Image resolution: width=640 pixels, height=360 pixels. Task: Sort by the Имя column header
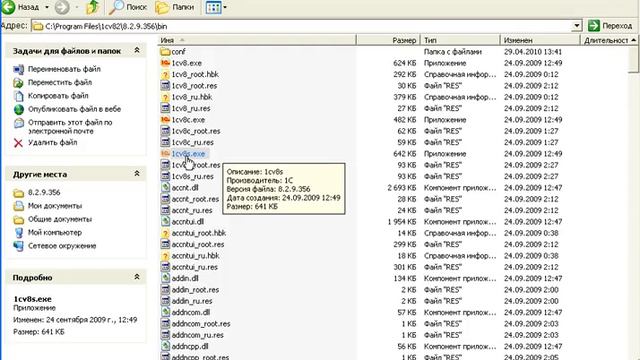tap(257, 40)
